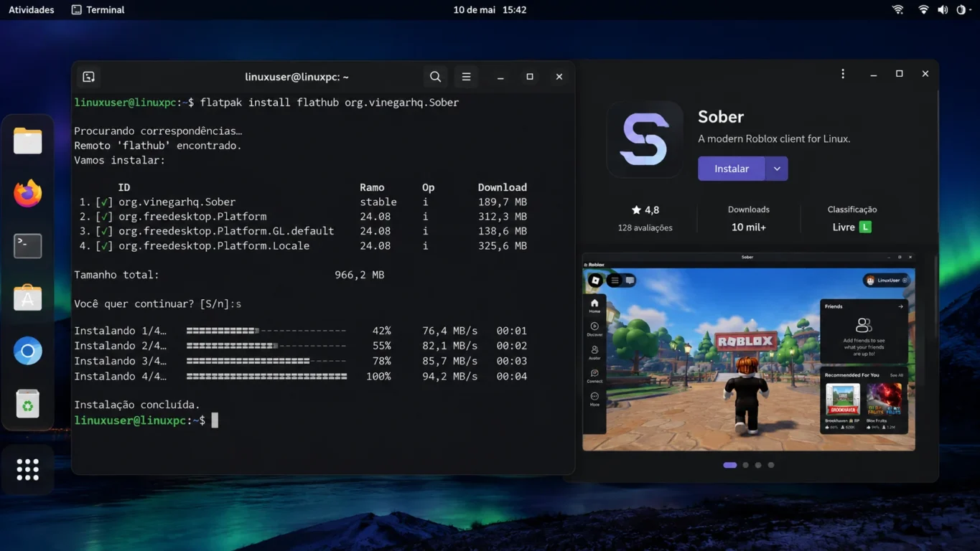Screen dimensions: 980x551
Task: Minimize the Software window
Action: tap(874, 74)
